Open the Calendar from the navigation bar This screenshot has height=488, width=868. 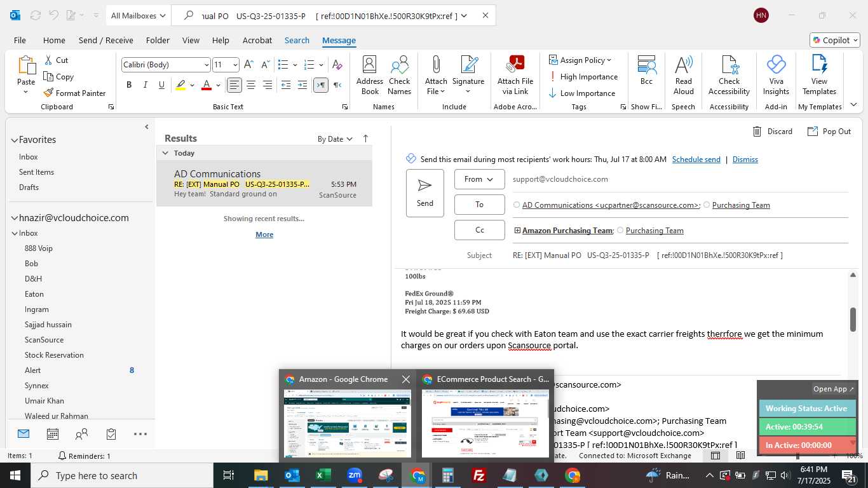pyautogui.click(x=53, y=434)
